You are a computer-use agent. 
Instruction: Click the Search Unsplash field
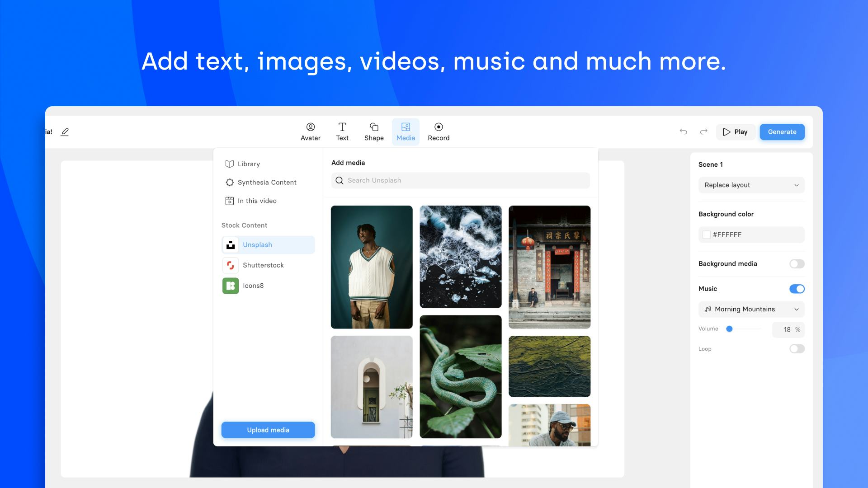coord(460,181)
